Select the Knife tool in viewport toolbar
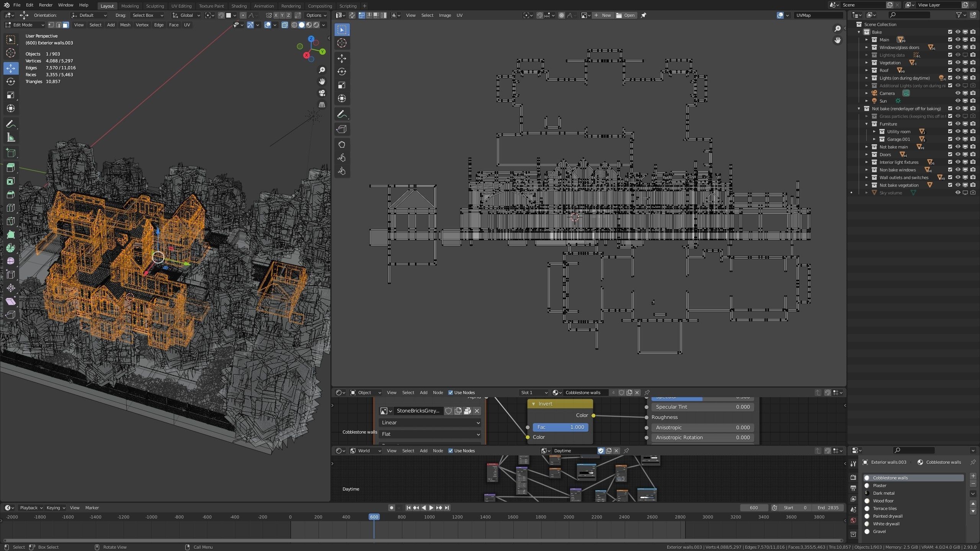 11,221
